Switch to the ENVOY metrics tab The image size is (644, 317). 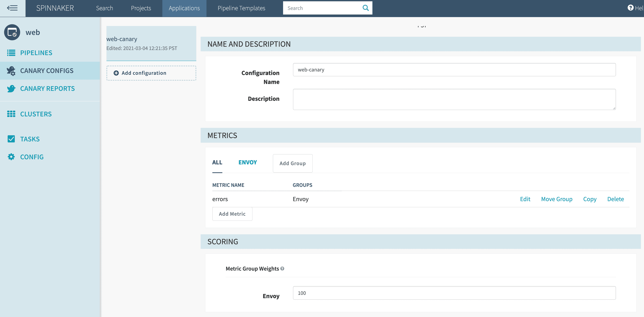point(248,163)
